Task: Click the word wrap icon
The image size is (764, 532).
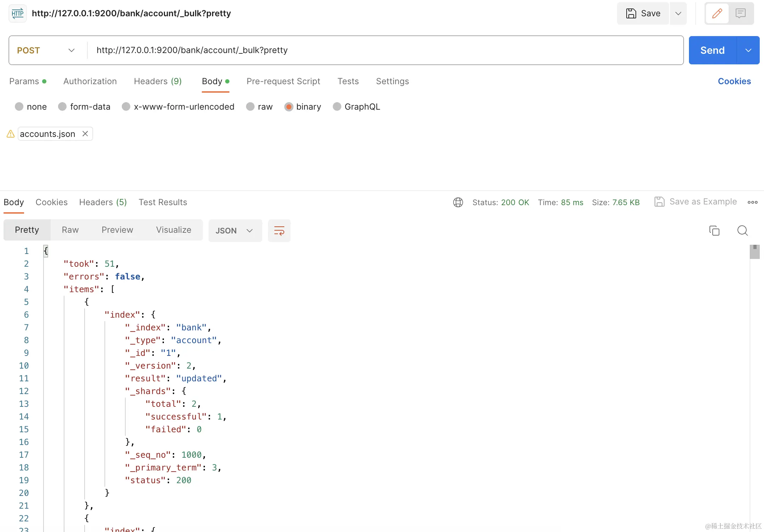Action: click(x=279, y=231)
